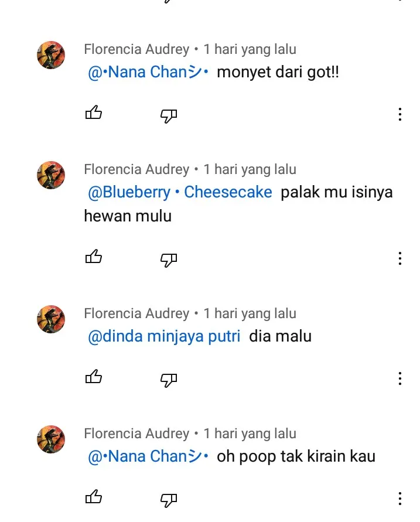The image size is (420, 522).
Task: Dislike the "oh poop tak kirain kau" comment
Action: click(x=169, y=500)
